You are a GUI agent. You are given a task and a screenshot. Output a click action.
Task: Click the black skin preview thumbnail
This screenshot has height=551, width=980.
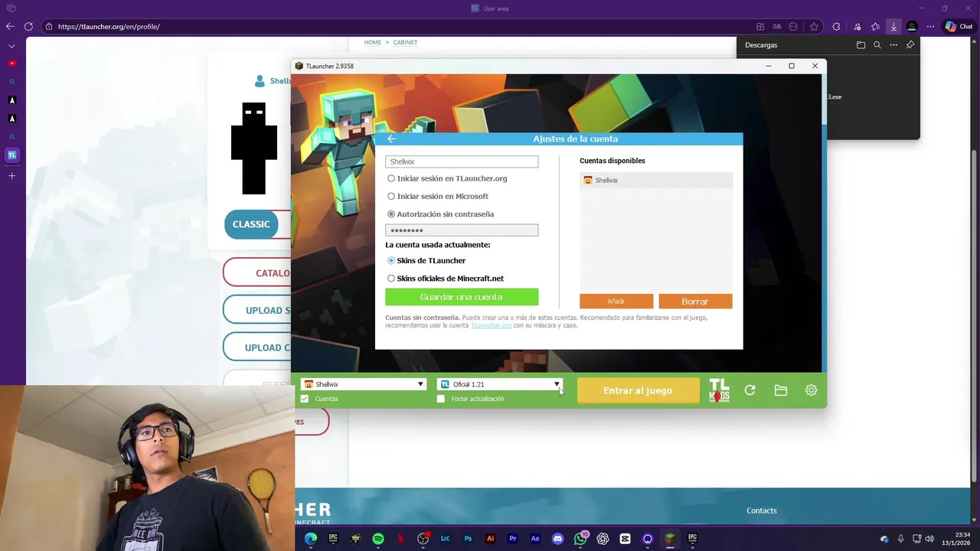(254, 148)
